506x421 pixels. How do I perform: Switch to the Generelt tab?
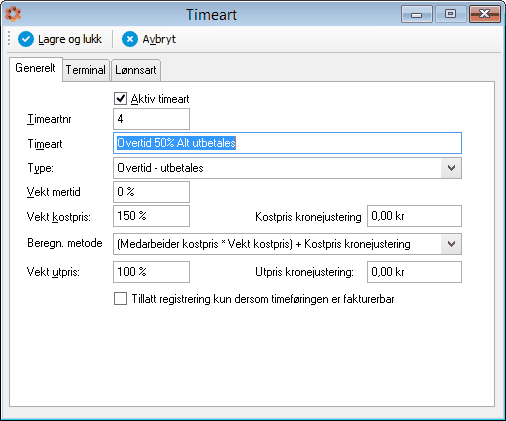tap(35, 68)
